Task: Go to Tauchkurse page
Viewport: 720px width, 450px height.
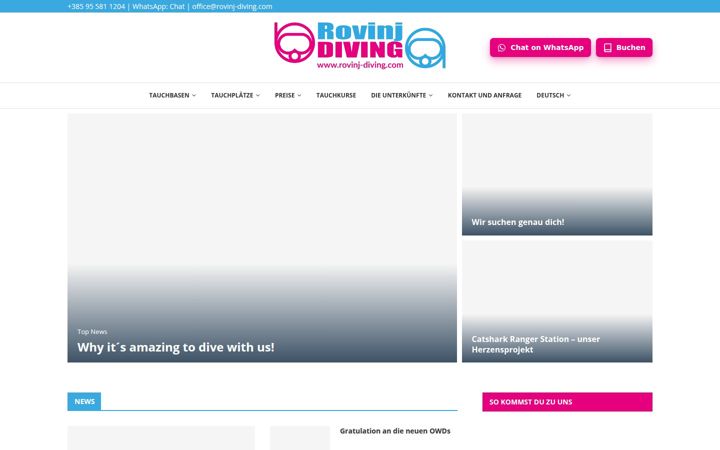Action: tap(336, 96)
